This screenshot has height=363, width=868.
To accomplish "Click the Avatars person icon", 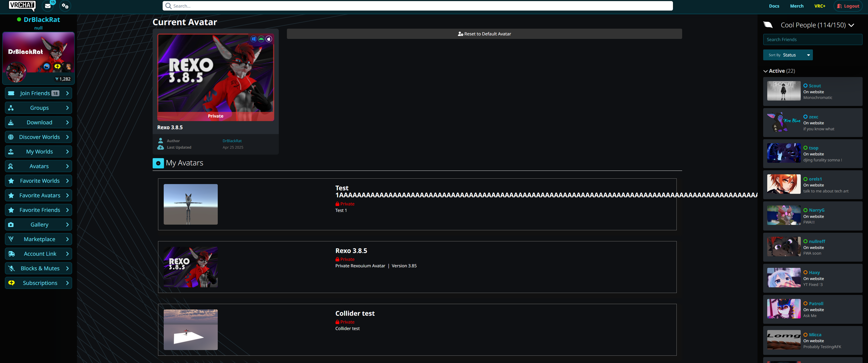I will coord(11,166).
